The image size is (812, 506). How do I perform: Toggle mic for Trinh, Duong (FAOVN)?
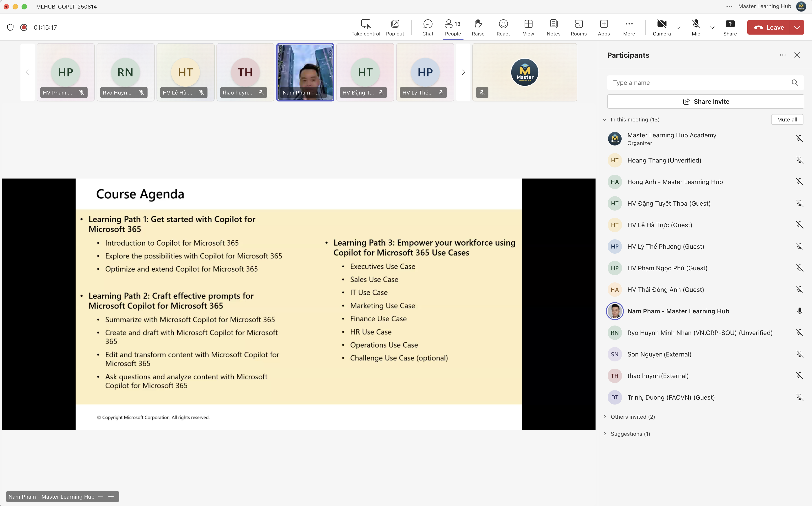click(799, 397)
